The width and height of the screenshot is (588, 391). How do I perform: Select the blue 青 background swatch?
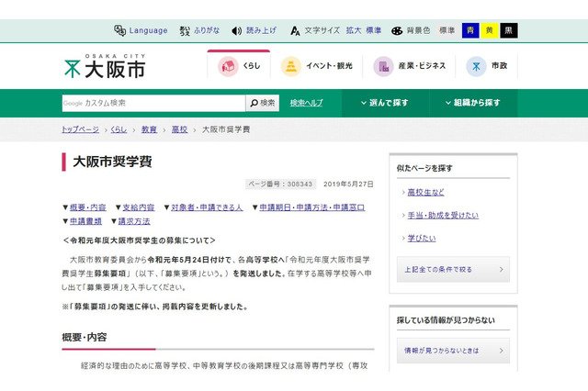click(470, 30)
